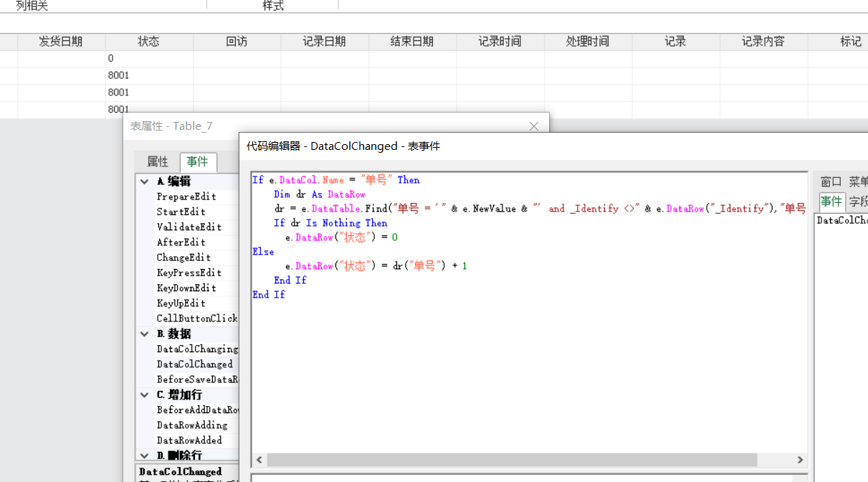The width and height of the screenshot is (868, 482).
Task: Click the 记录日期 column header
Action: coord(324,42)
